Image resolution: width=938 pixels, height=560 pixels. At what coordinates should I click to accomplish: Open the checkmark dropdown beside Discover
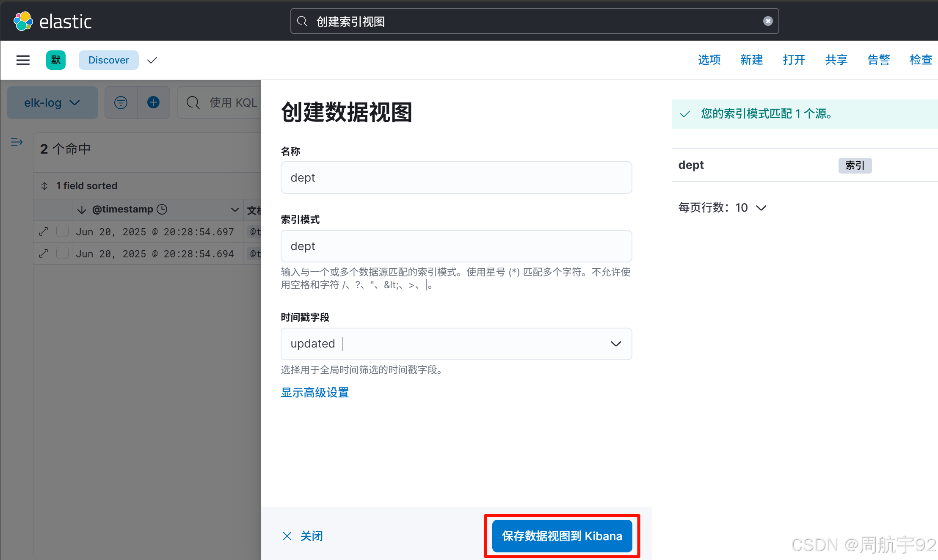[152, 60]
